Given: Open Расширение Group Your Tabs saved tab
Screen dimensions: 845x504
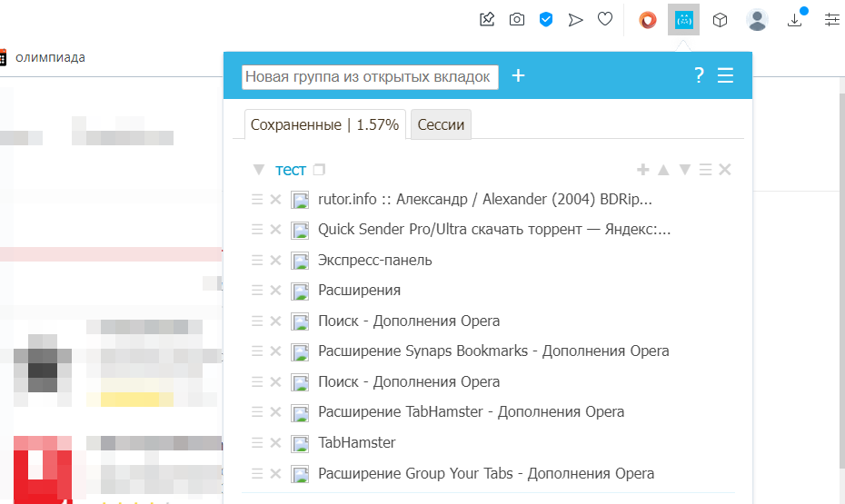Looking at the screenshot, I should 486,473.
